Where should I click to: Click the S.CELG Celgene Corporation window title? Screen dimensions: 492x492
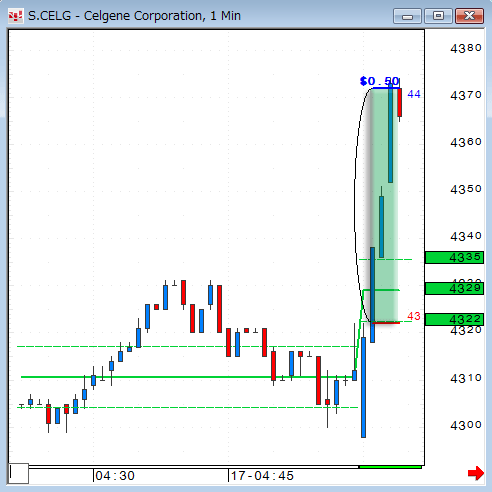coord(134,16)
